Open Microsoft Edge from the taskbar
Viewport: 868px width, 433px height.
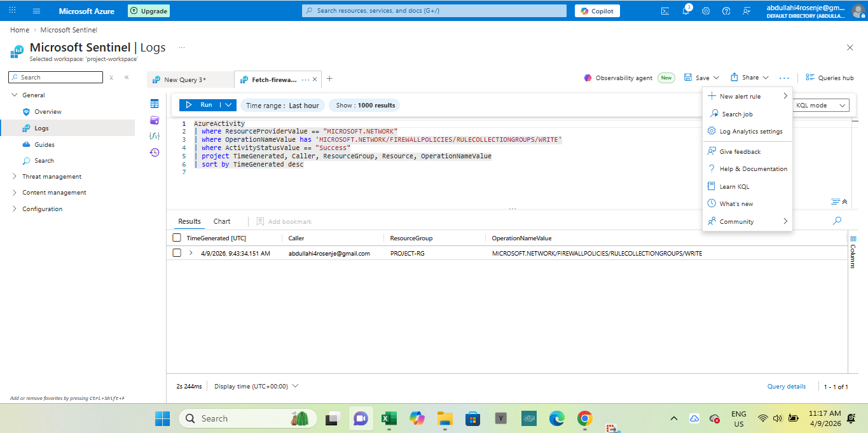(x=556, y=418)
